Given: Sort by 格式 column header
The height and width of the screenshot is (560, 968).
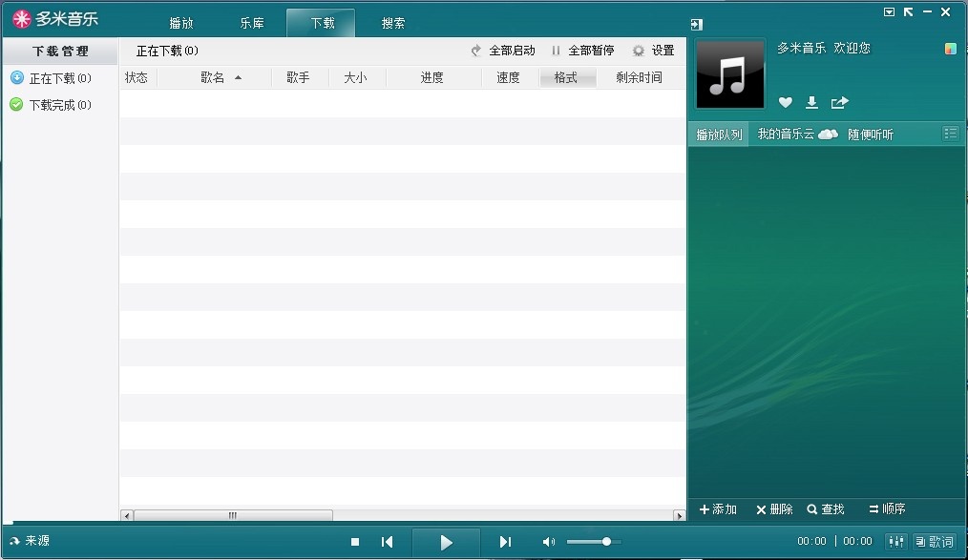Looking at the screenshot, I should pos(566,77).
